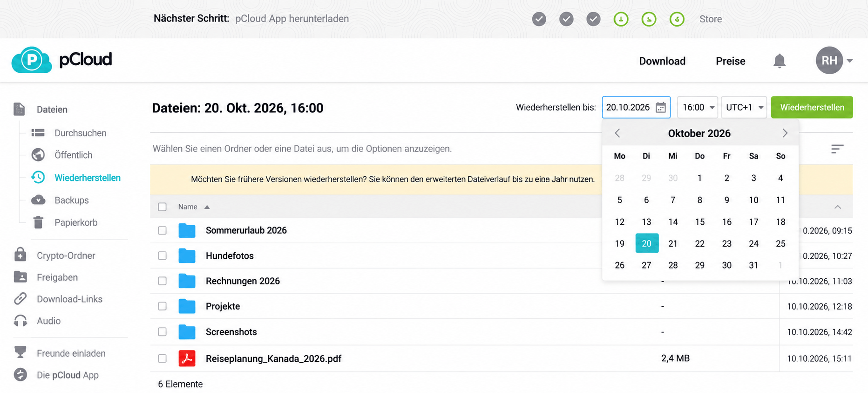Click the PDF icon of Reiseplanung_Kanada_2026.pdf
This screenshot has height=393, width=868.
click(187, 359)
